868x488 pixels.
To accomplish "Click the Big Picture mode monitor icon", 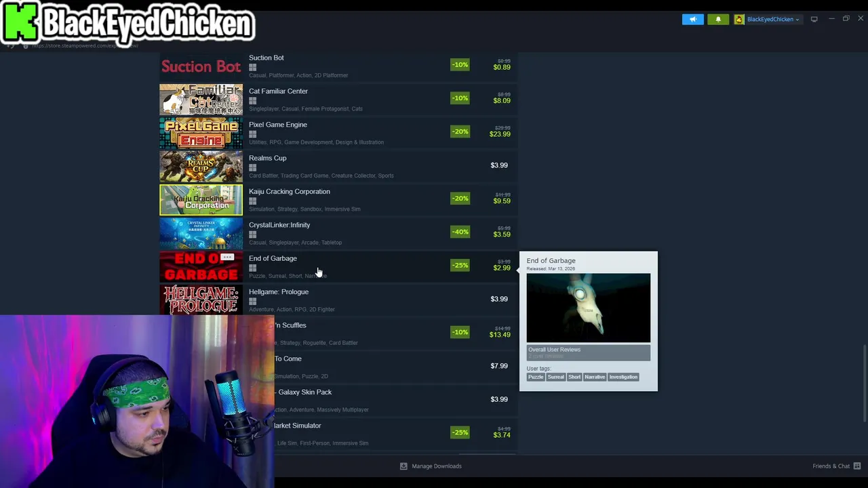I will 814,19.
